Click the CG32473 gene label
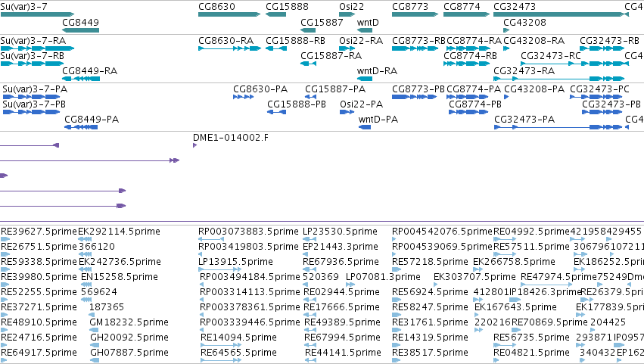The height and width of the screenshot is (364, 644). pos(515,7)
